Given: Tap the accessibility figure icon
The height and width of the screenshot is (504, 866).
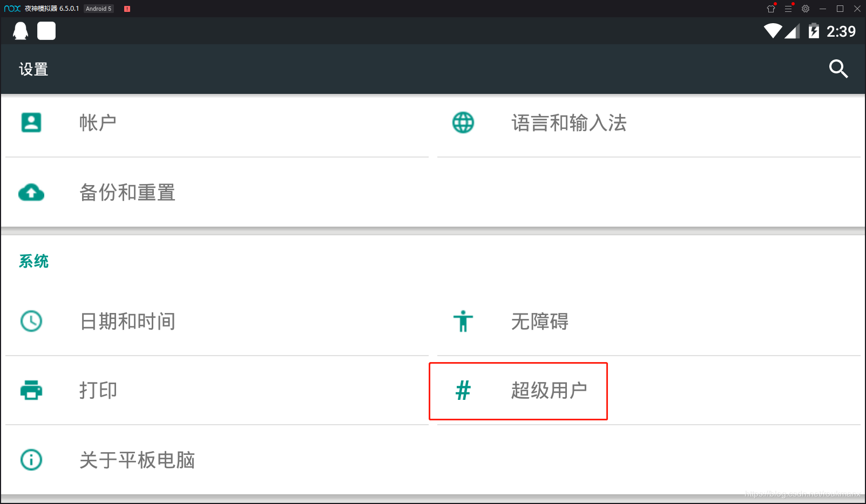Looking at the screenshot, I should pyautogui.click(x=463, y=321).
